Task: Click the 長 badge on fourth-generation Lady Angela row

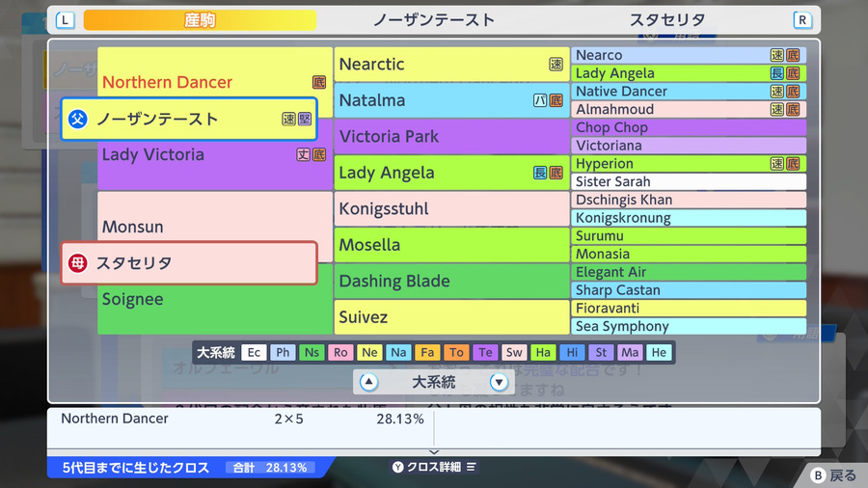Action: [x=777, y=73]
